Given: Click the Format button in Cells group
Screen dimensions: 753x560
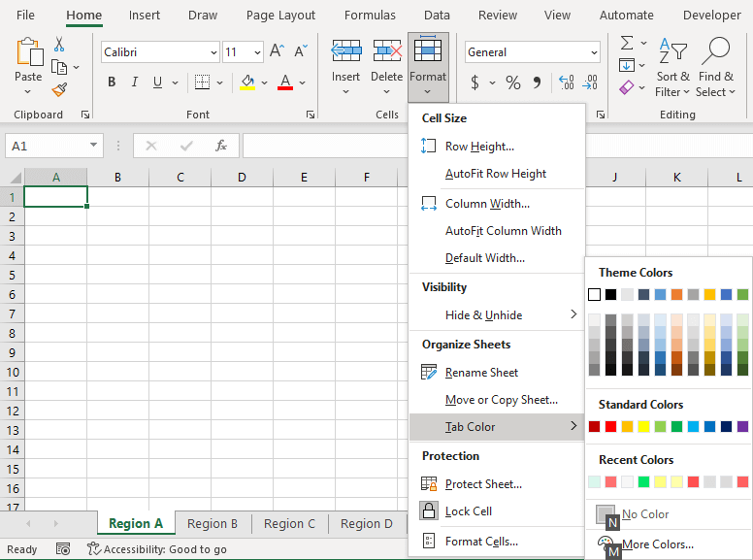Looking at the screenshot, I should pyautogui.click(x=428, y=67).
